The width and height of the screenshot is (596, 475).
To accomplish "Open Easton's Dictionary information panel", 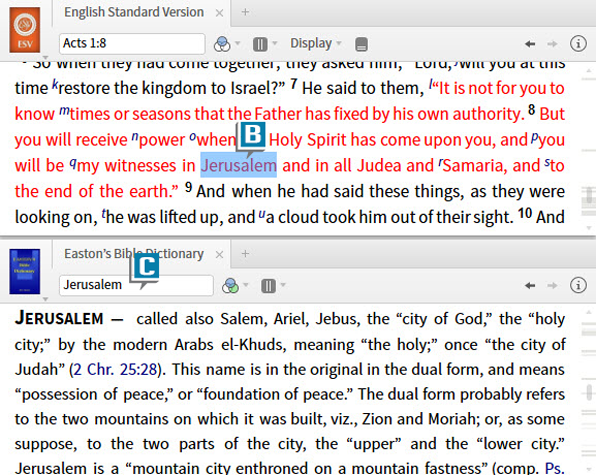I will point(578,285).
